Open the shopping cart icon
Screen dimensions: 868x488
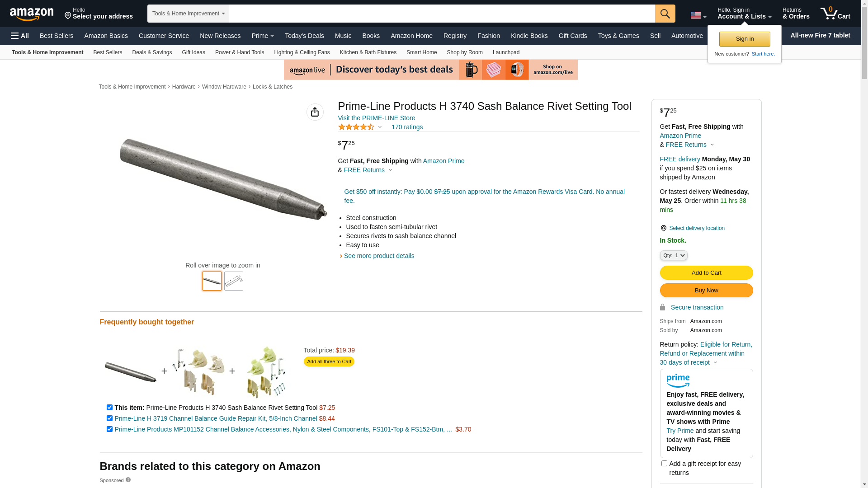click(835, 14)
